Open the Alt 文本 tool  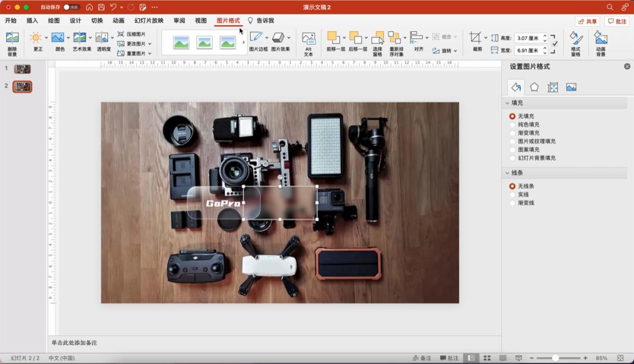pyautogui.click(x=308, y=39)
